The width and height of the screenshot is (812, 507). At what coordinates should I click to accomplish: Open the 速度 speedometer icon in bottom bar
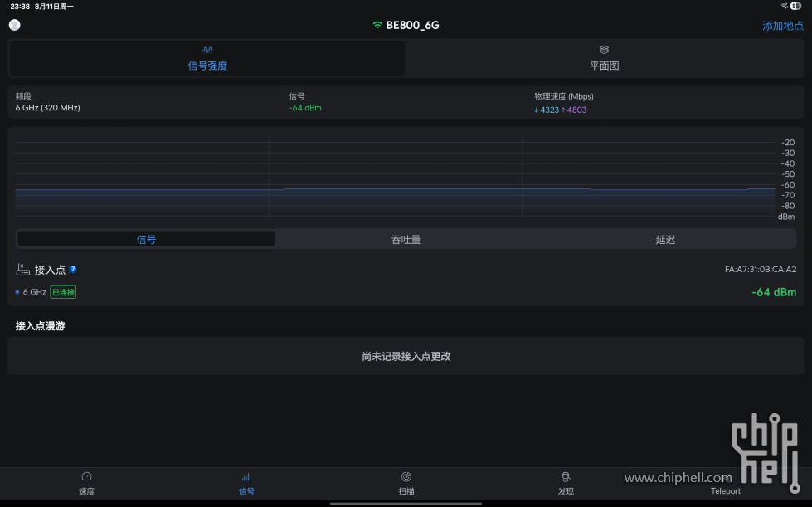(86, 476)
